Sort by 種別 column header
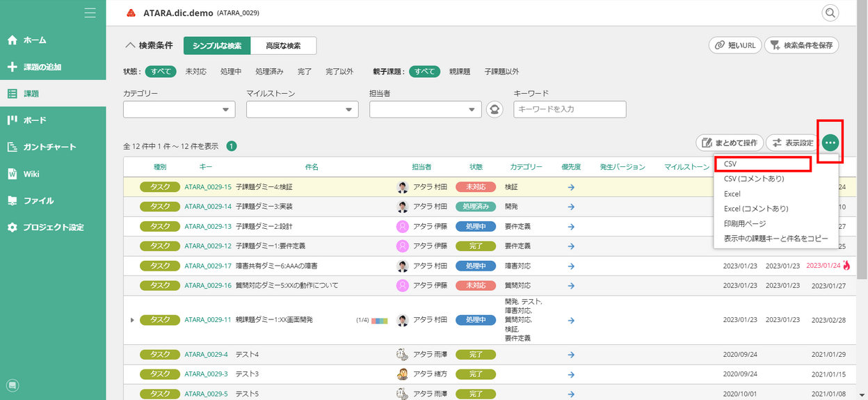The image size is (868, 400). pyautogui.click(x=160, y=167)
